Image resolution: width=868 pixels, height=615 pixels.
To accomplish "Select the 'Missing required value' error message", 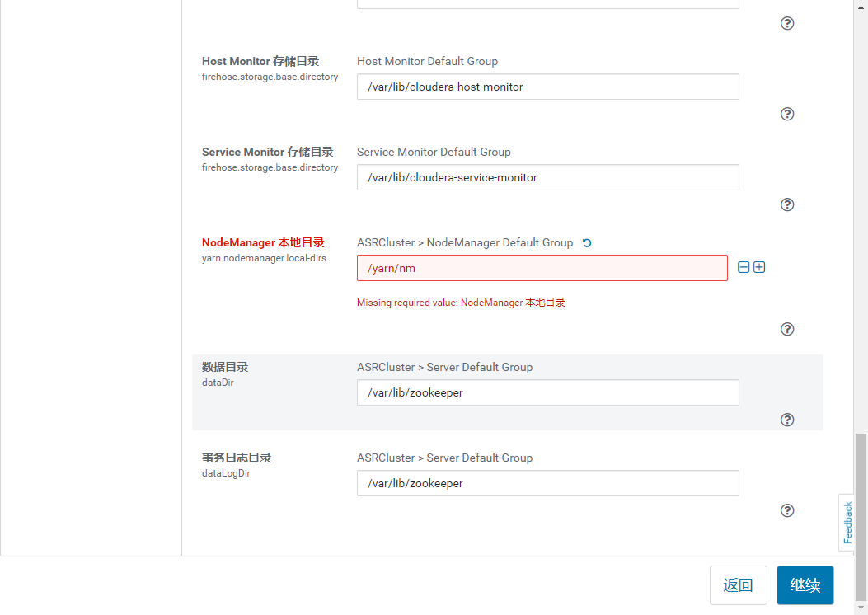I will [x=461, y=303].
